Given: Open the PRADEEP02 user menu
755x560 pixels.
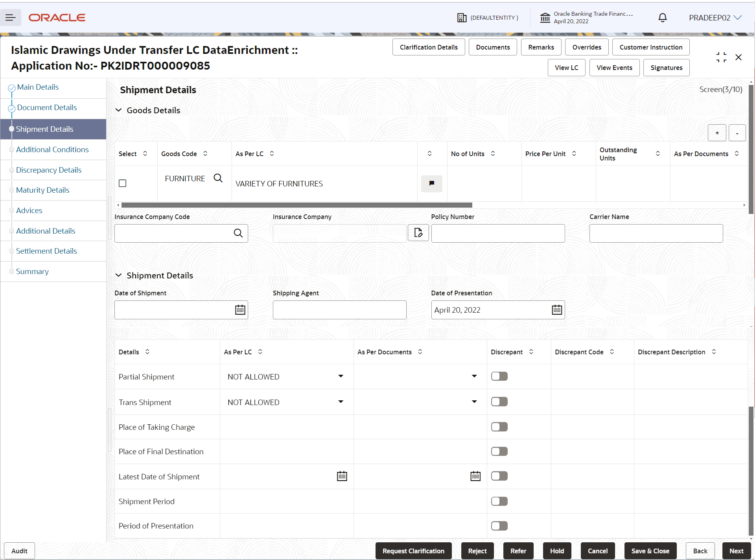Looking at the screenshot, I should click(x=714, y=17).
